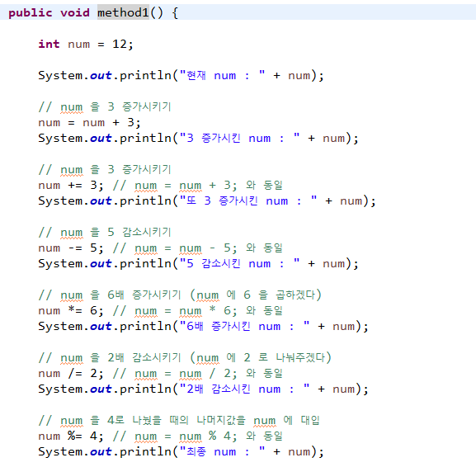Click the println line with "현재 num : "
Screen dimensions: 476x467
(x=181, y=75)
